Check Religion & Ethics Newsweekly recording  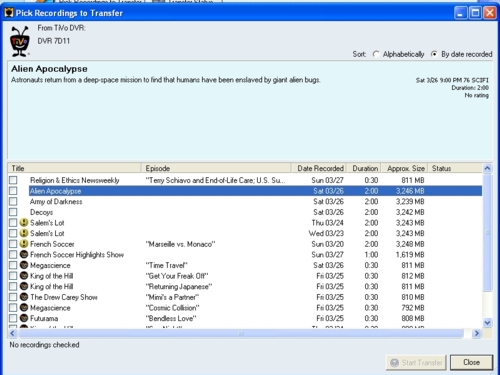click(x=13, y=180)
